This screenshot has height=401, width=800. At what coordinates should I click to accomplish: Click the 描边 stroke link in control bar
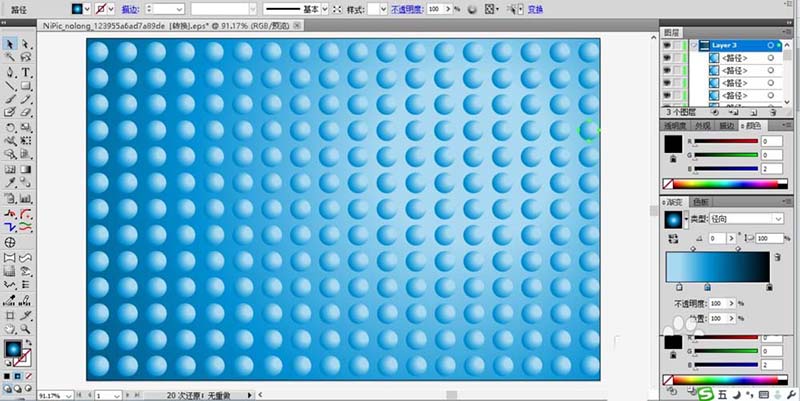pos(131,8)
